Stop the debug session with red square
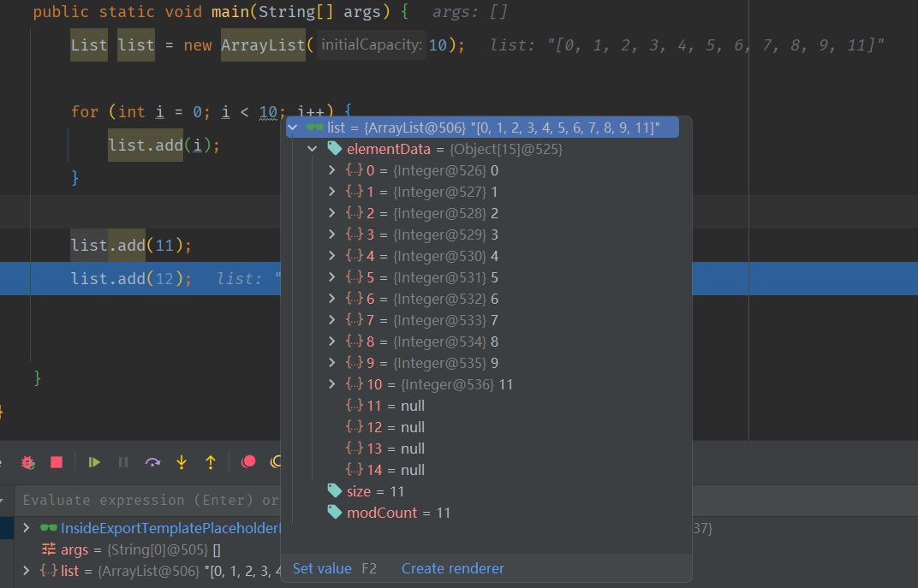The width and height of the screenshot is (918, 588). tap(57, 462)
